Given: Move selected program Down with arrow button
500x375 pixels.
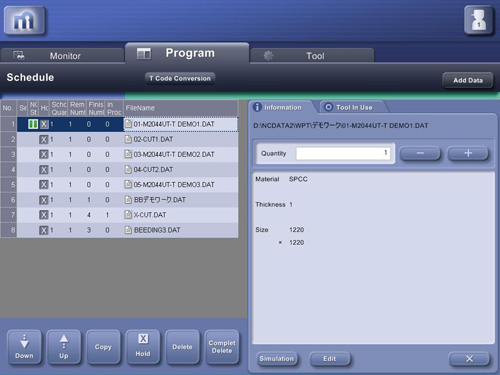Looking at the screenshot, I should pos(24,347).
